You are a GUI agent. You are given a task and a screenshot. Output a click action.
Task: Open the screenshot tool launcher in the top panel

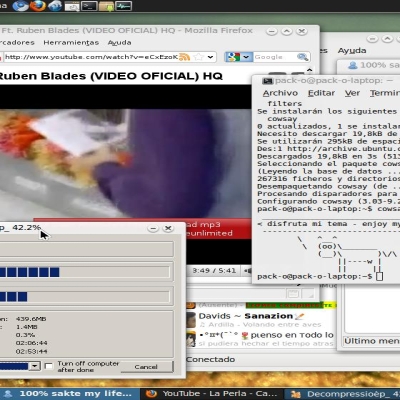pyautogui.click(x=72, y=6)
